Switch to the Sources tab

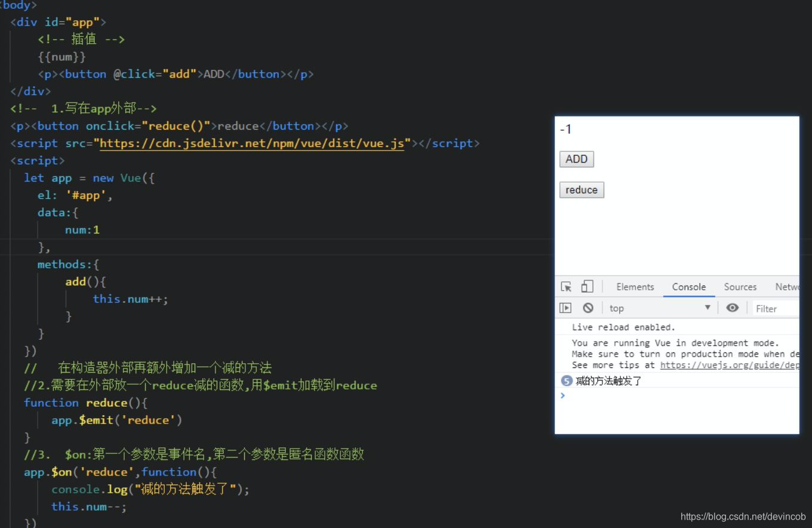coord(740,287)
